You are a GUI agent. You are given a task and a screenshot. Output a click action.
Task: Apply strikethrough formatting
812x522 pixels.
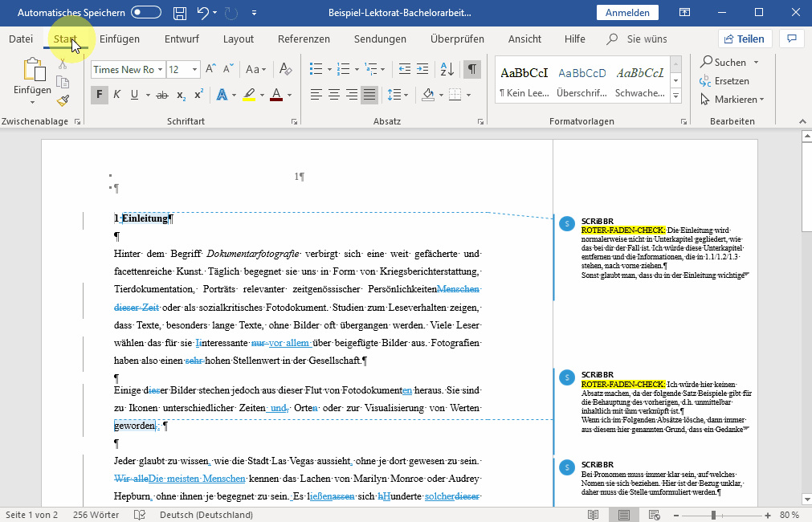[x=162, y=95]
